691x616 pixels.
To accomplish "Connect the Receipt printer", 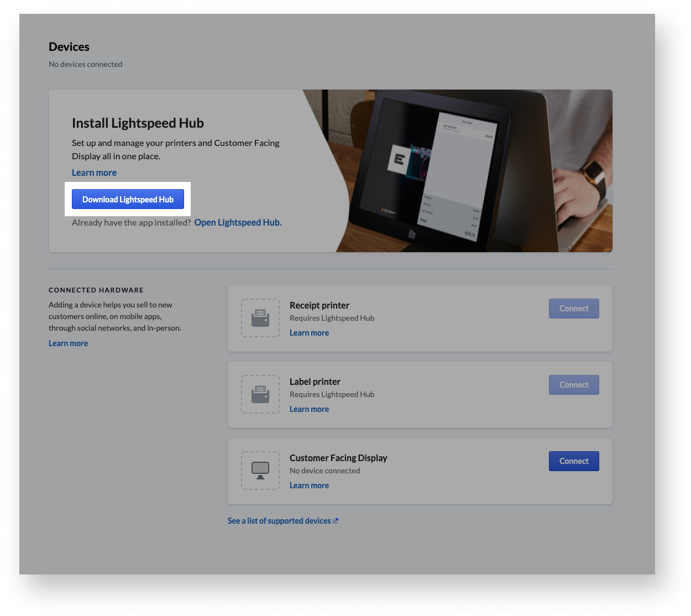I will 574,309.
